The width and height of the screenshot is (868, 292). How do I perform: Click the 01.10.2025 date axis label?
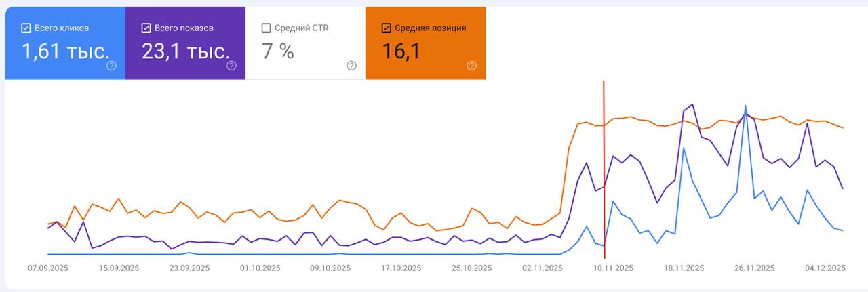tap(260, 268)
